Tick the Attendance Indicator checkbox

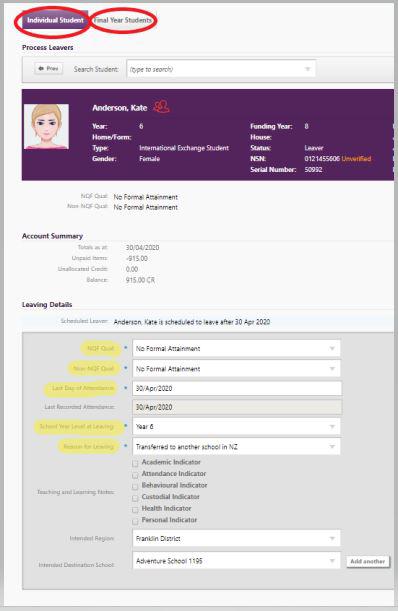point(135,475)
